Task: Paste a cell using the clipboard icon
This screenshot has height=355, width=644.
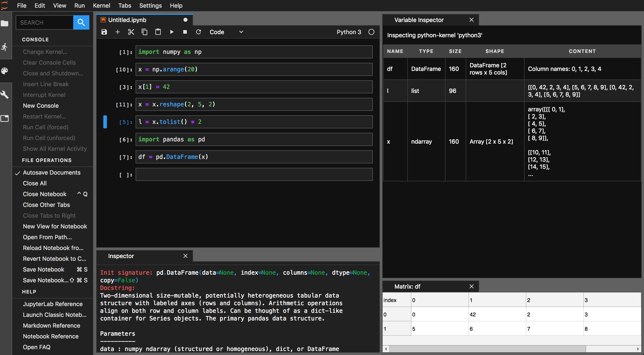Action: click(x=158, y=32)
